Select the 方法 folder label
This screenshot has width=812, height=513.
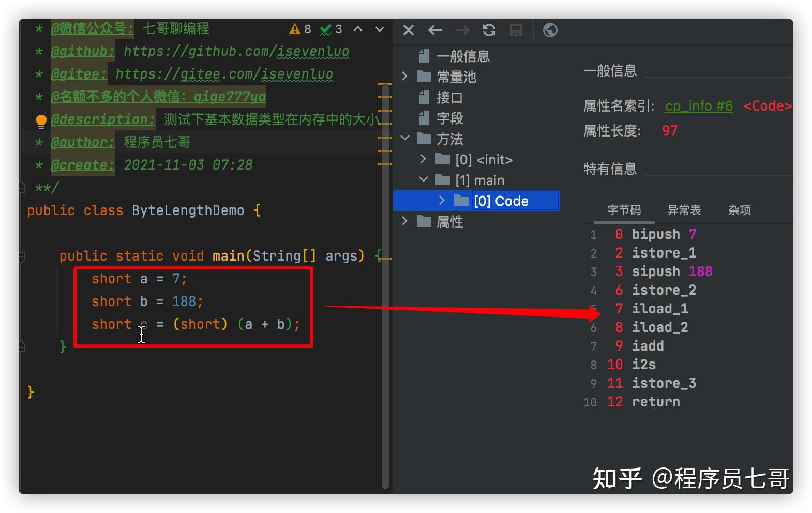pyautogui.click(x=449, y=139)
